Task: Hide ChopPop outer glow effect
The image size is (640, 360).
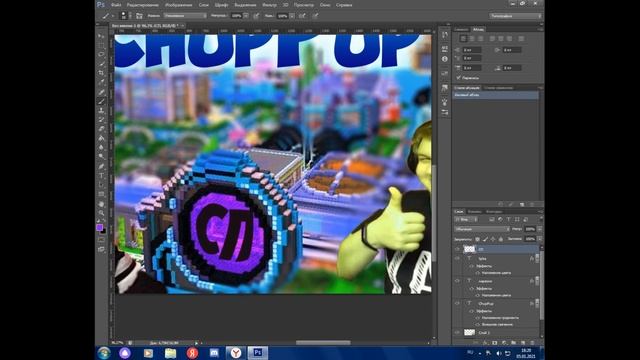Action: pyautogui.click(x=478, y=324)
